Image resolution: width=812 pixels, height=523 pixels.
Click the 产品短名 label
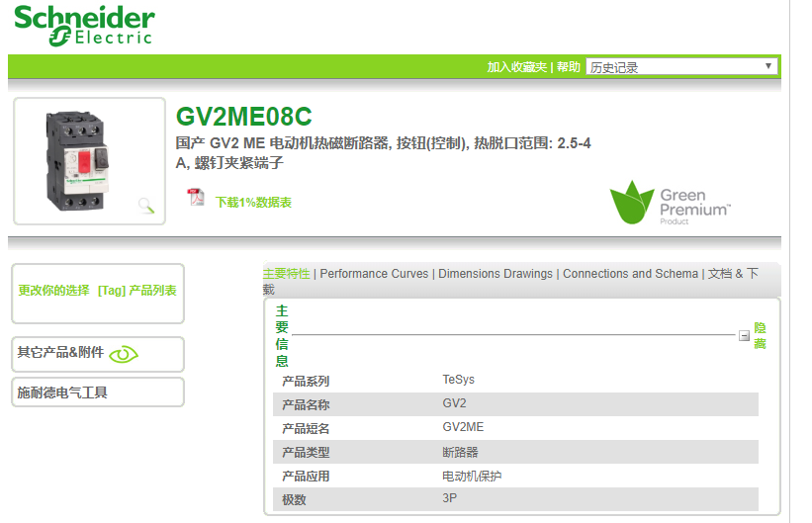tap(306, 429)
